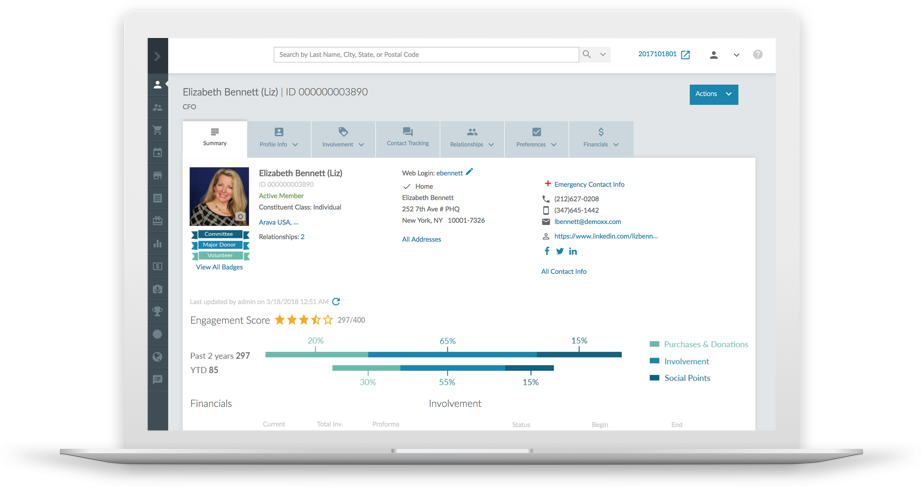Expand the user account dropdown chevron
This screenshot has width=922, height=488.
coord(736,55)
